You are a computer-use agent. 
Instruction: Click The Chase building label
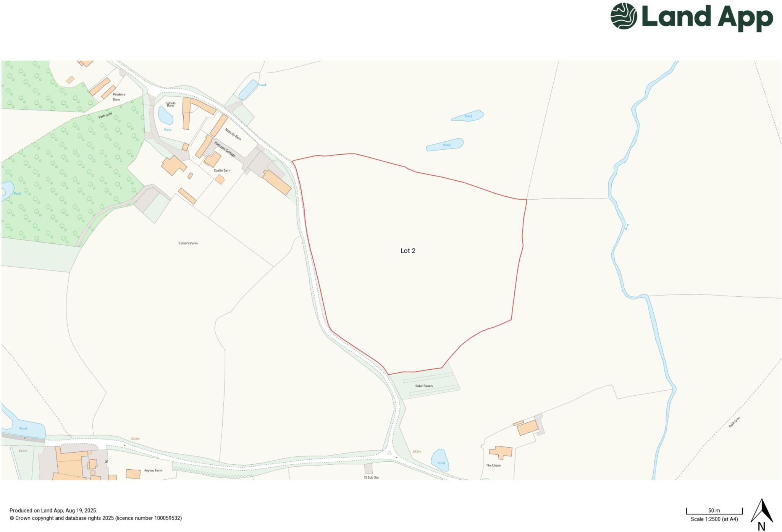coord(493,466)
